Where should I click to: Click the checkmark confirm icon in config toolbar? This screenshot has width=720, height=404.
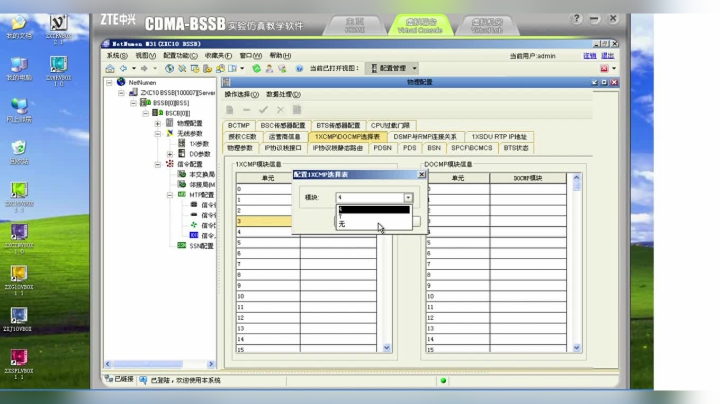263,110
